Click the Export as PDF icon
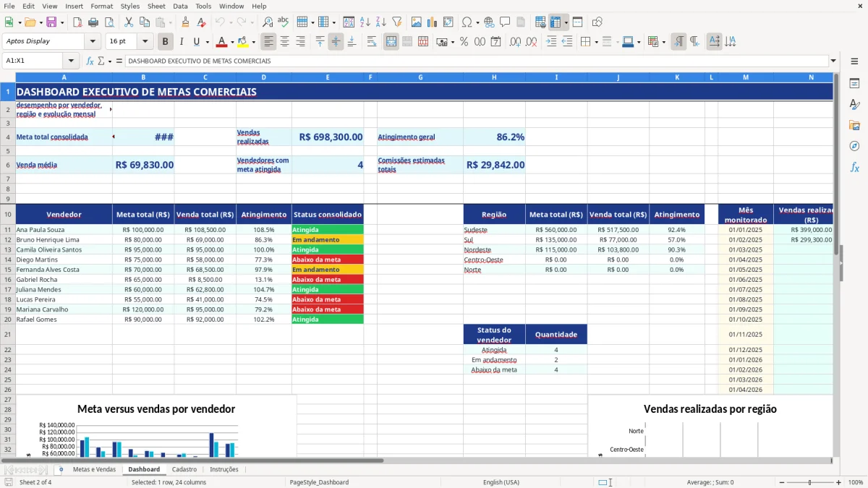 pos(77,22)
